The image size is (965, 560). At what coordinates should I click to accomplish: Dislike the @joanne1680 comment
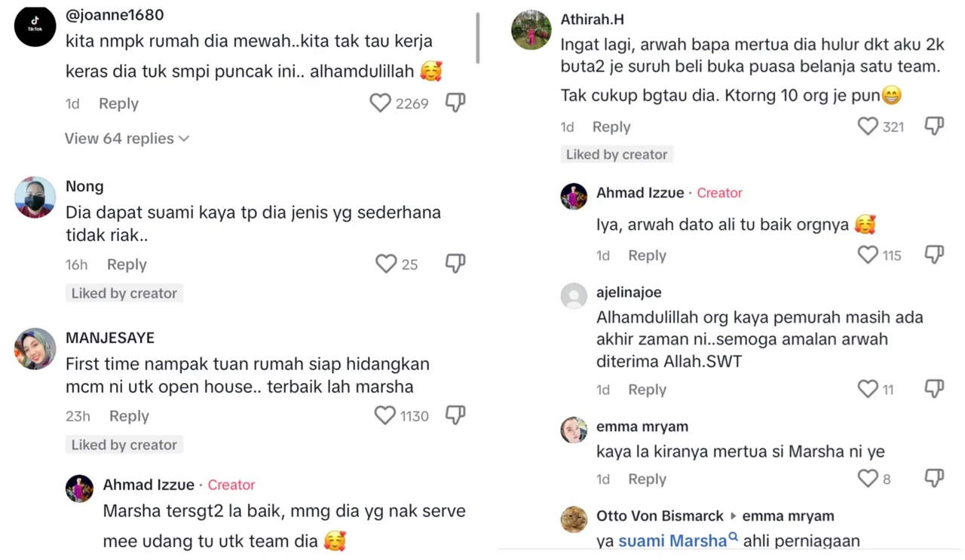coord(455,103)
